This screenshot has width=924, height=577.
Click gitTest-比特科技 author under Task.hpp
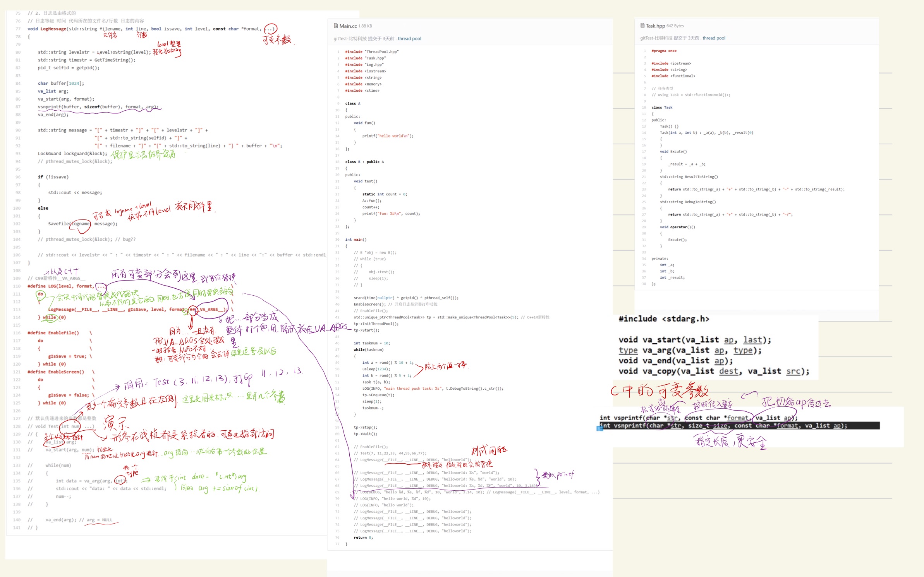(656, 38)
